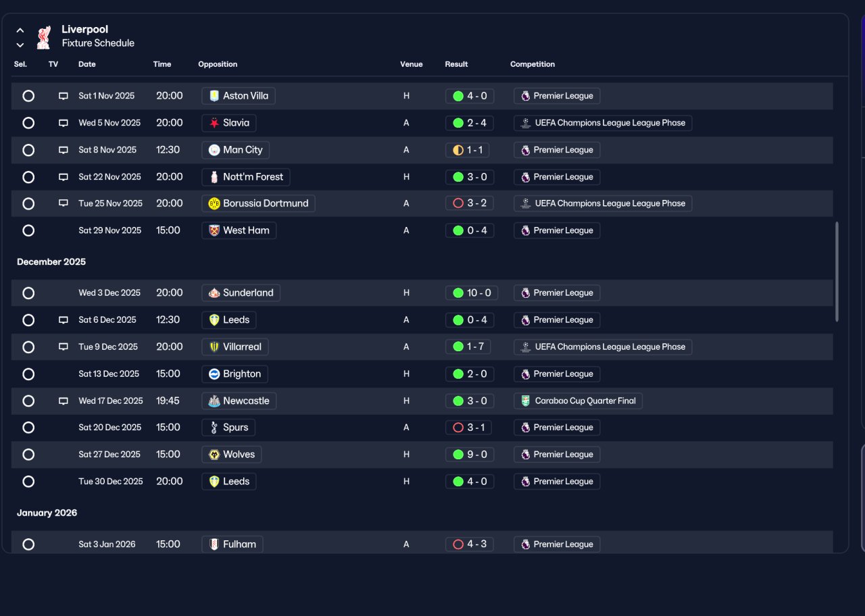The image size is (865, 616).
Task: Click the TV icon for Aston Villa match
Action: click(x=64, y=96)
